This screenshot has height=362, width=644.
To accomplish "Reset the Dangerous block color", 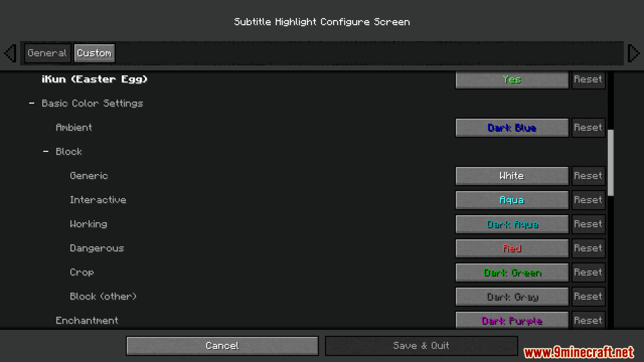I will 588,248.
